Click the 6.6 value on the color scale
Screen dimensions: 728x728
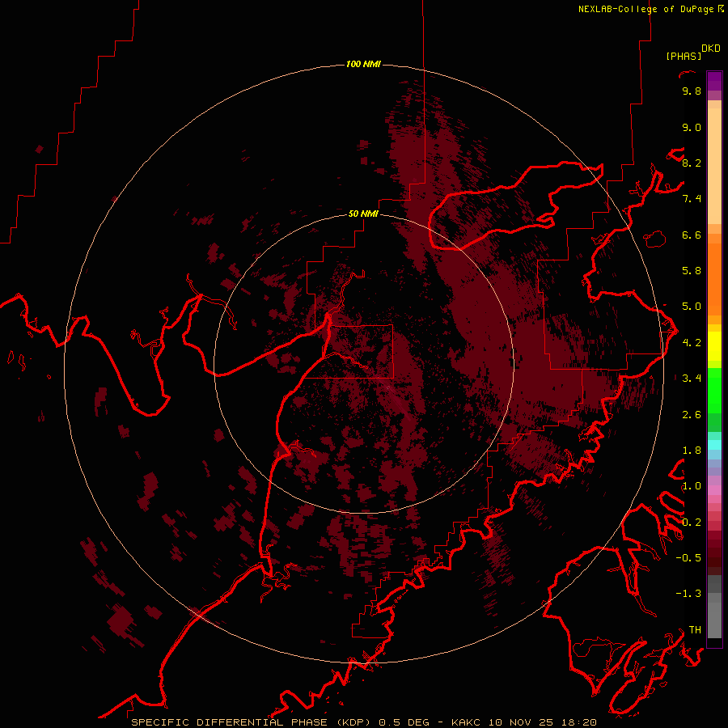(x=692, y=235)
